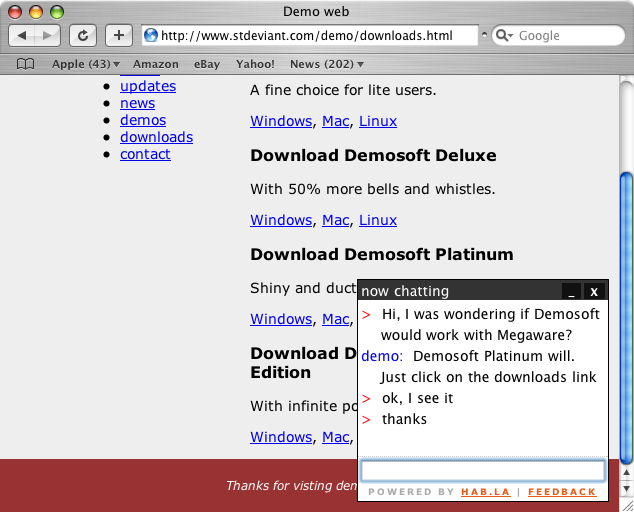Reload the page with the refresh button
The height and width of the screenshot is (512, 634).
point(83,35)
